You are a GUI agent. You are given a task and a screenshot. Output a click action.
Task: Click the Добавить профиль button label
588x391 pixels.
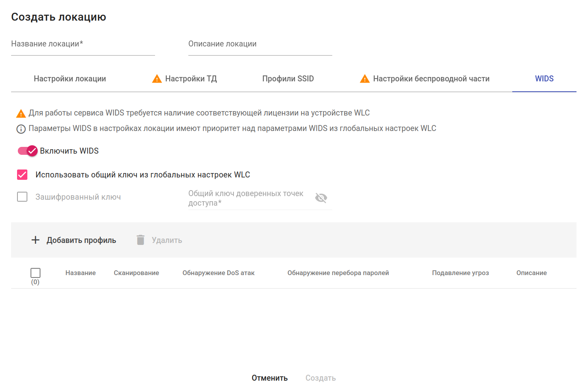(x=81, y=240)
